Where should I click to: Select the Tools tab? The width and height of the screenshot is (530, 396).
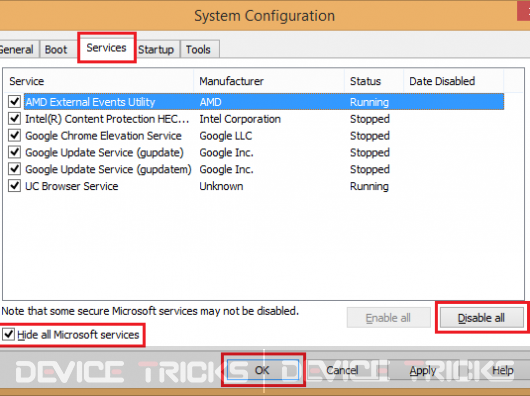pos(198,49)
